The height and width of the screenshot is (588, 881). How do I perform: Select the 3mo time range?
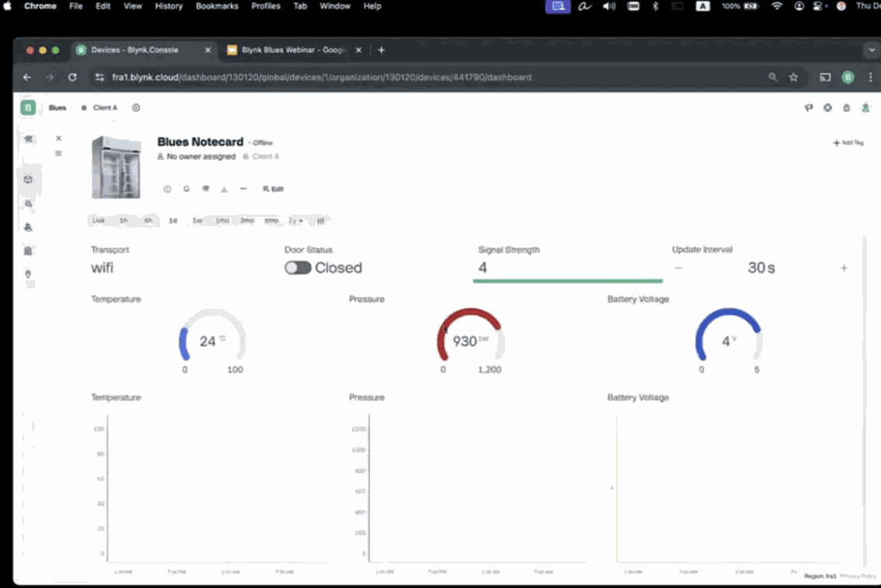click(247, 221)
